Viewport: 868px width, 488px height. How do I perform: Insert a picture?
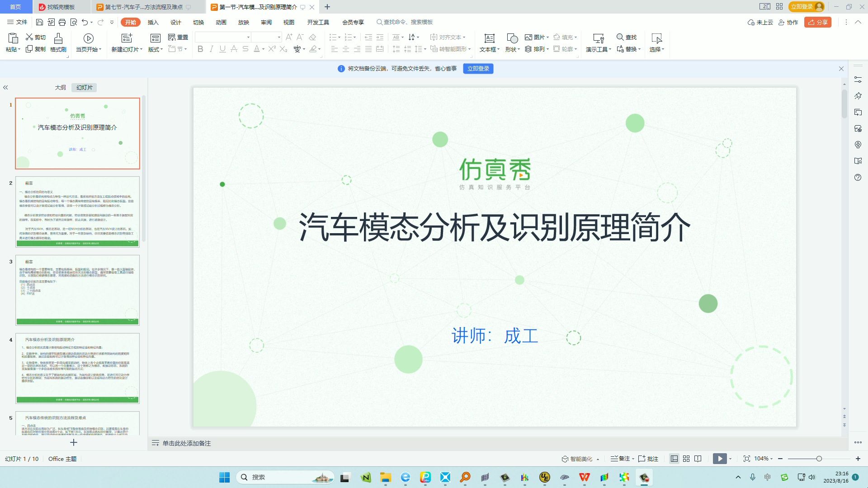click(536, 37)
